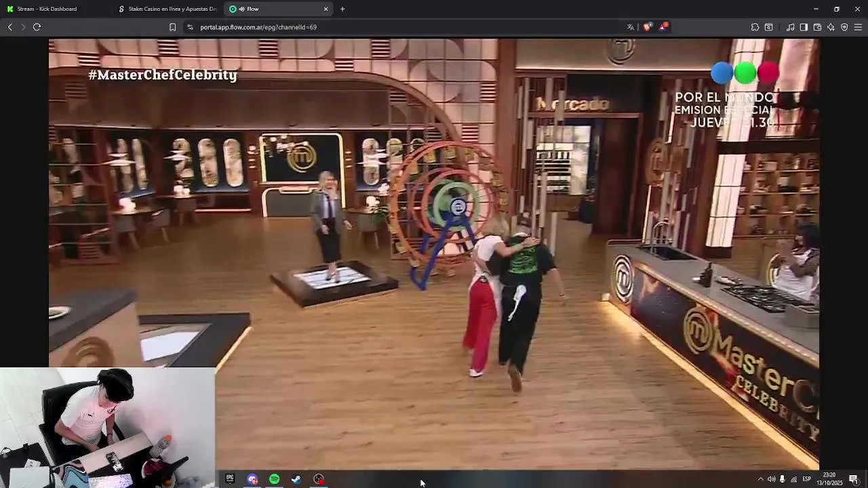Open the page search window icon
This screenshot has height=488, width=868.
pos(768,27)
